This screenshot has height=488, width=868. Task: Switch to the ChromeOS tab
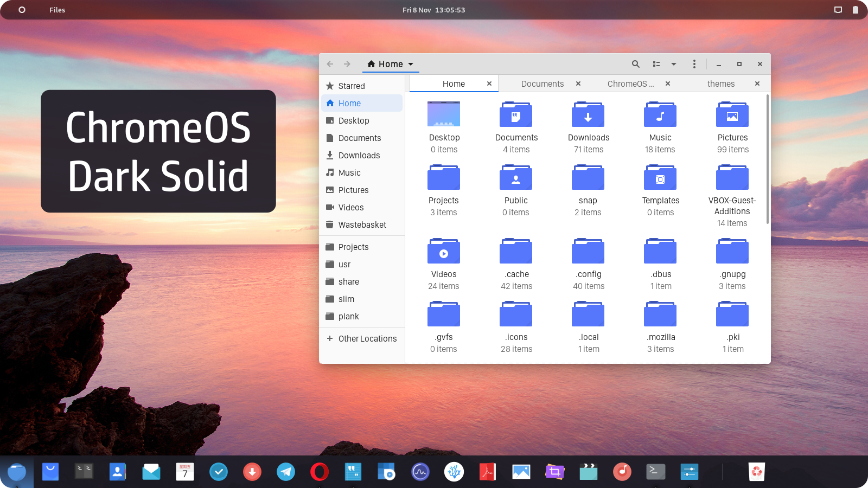pyautogui.click(x=631, y=84)
